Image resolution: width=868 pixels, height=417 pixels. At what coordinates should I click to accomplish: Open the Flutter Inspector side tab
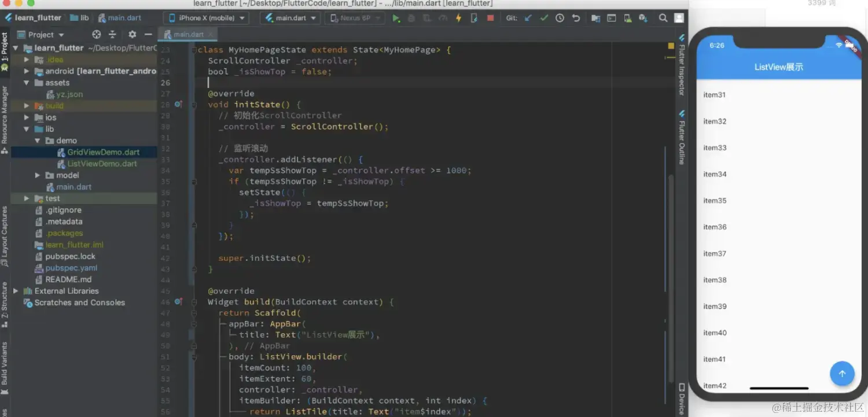click(682, 64)
